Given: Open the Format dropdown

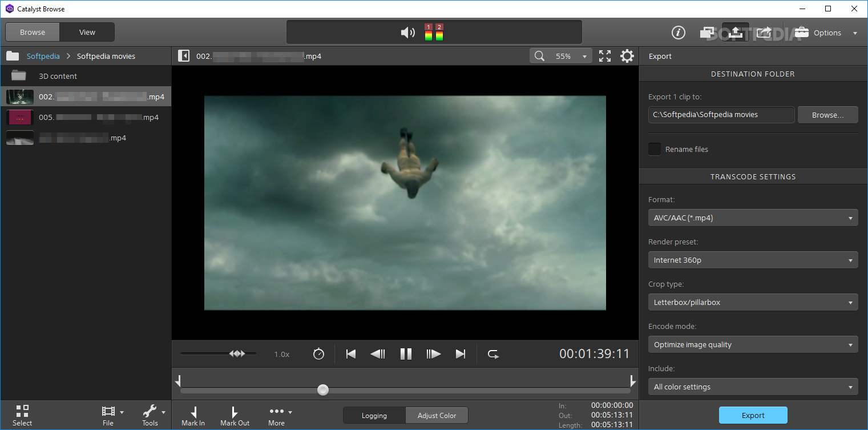Looking at the screenshot, I should pos(753,218).
